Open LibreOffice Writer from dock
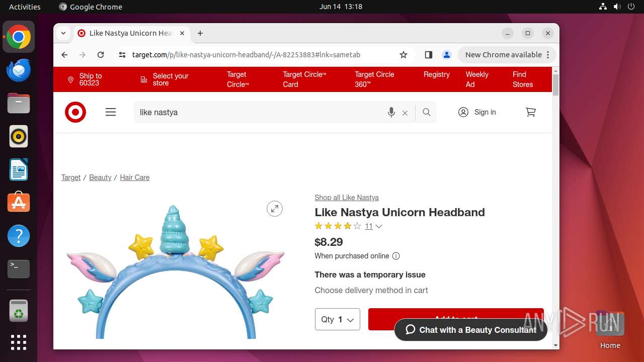Viewport: 644px width, 362px height. coord(19,169)
